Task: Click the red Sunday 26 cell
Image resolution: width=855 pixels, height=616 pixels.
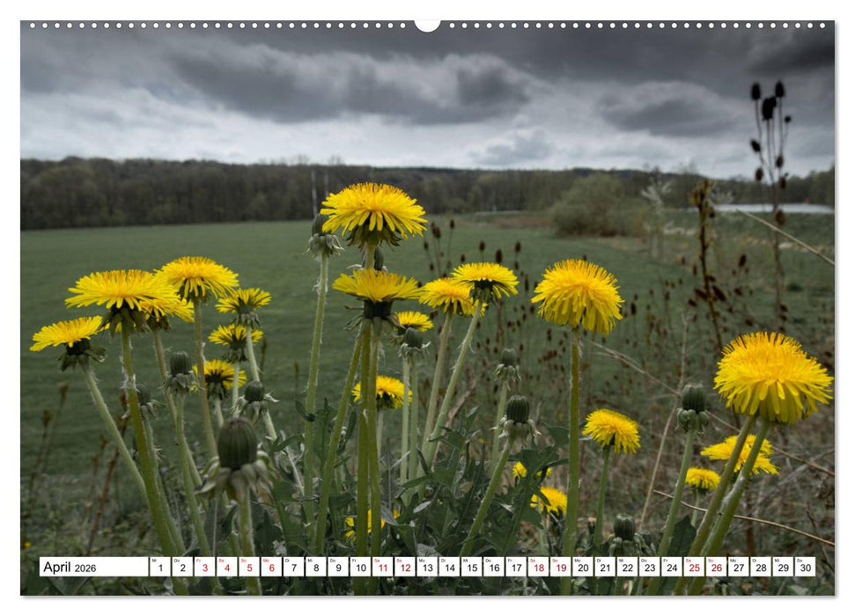Action: [x=717, y=569]
